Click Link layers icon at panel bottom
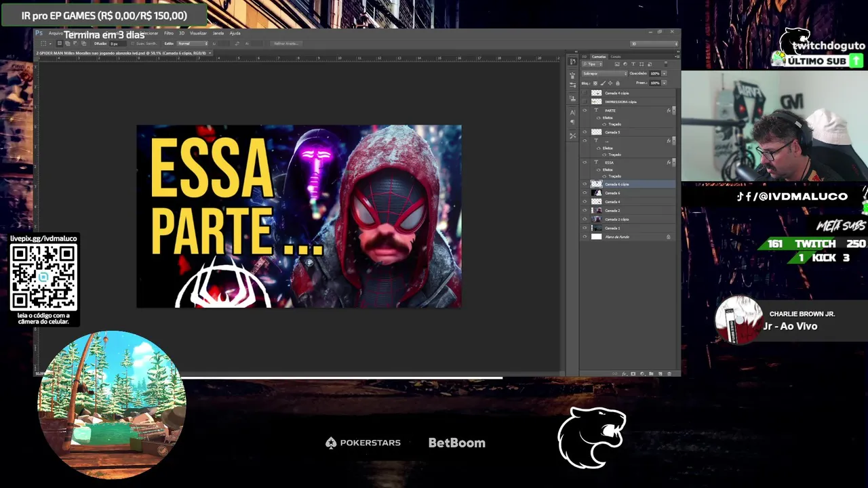This screenshot has width=868, height=488. pyautogui.click(x=615, y=373)
